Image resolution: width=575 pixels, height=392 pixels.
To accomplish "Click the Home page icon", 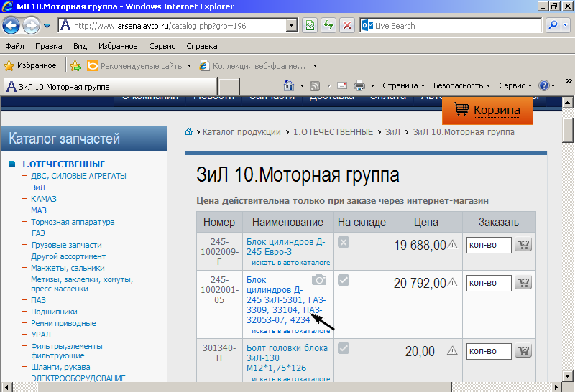I will pos(289,85).
